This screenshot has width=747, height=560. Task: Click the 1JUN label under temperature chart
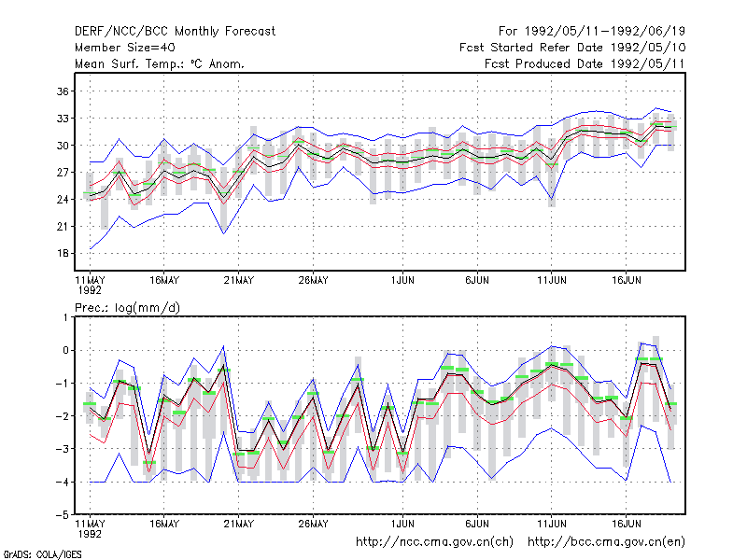click(x=402, y=280)
